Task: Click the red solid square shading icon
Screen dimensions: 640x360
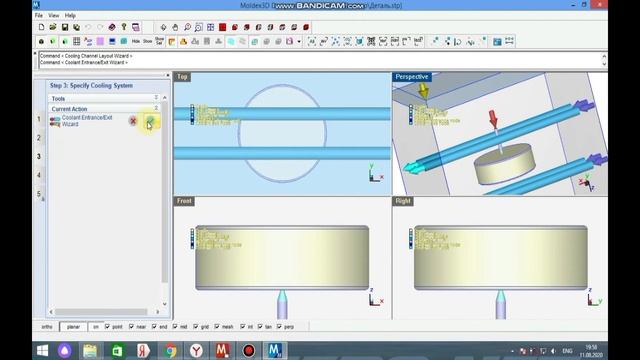Action: pos(222,27)
